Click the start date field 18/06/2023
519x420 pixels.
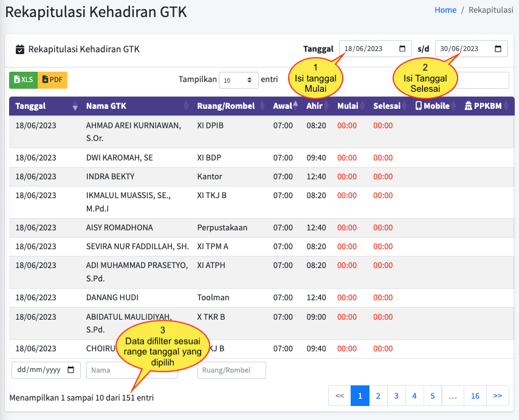[376, 49]
